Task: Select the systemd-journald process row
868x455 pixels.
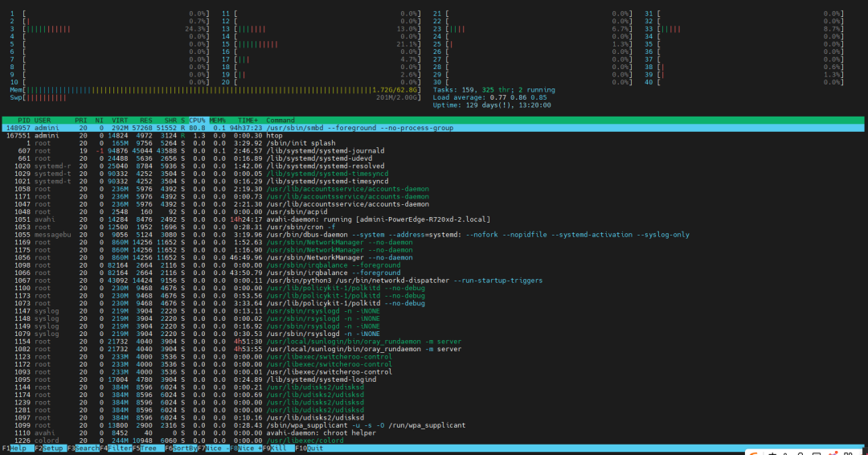Action: point(433,150)
